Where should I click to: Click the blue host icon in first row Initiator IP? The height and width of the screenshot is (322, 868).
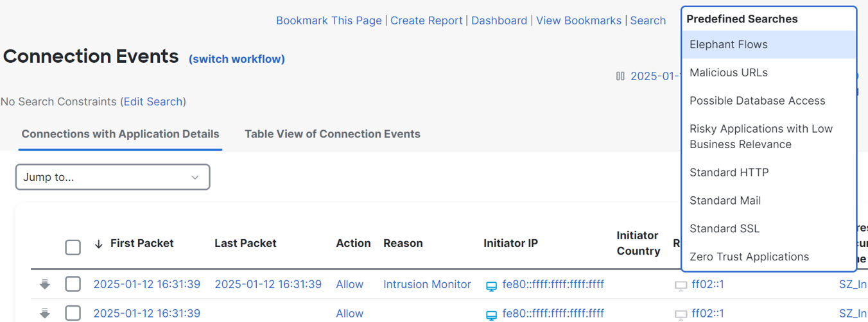[x=491, y=285]
